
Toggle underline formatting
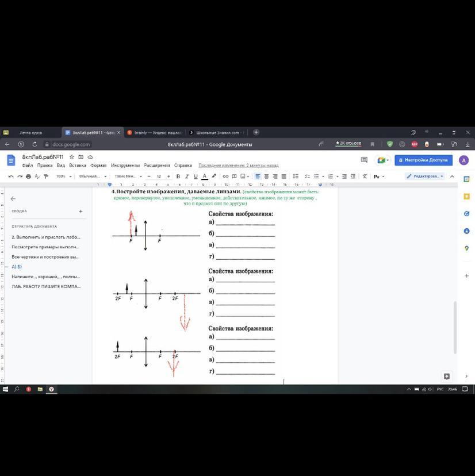pos(196,176)
